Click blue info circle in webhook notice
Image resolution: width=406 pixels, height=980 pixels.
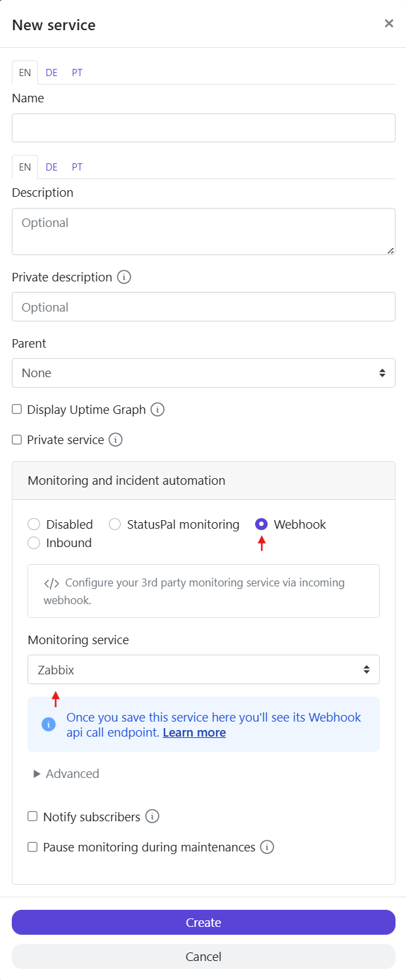coord(49,724)
